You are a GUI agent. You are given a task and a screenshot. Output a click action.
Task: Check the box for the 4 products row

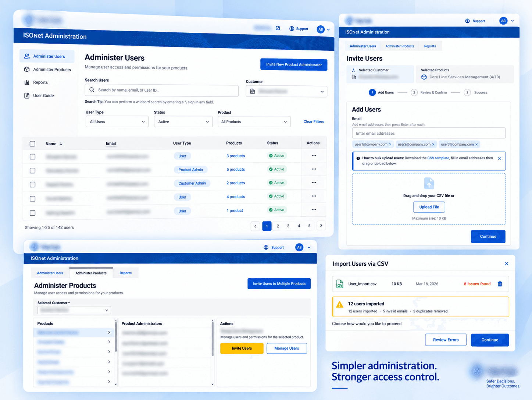pyautogui.click(x=32, y=199)
